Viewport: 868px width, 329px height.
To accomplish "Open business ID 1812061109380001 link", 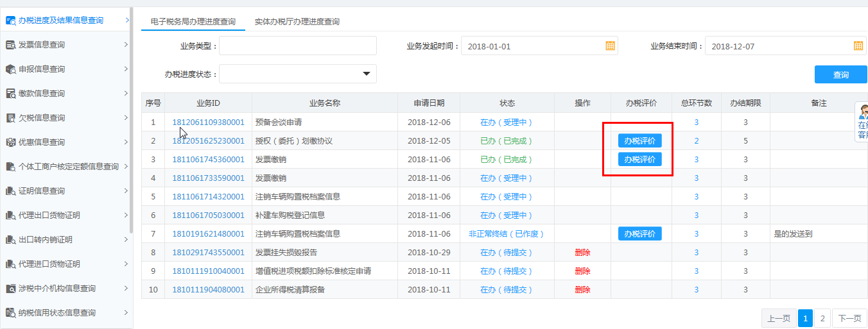I will [x=208, y=122].
